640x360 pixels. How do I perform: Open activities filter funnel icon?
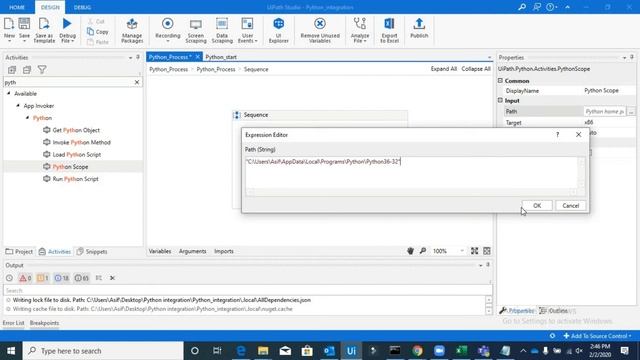click(x=42, y=70)
